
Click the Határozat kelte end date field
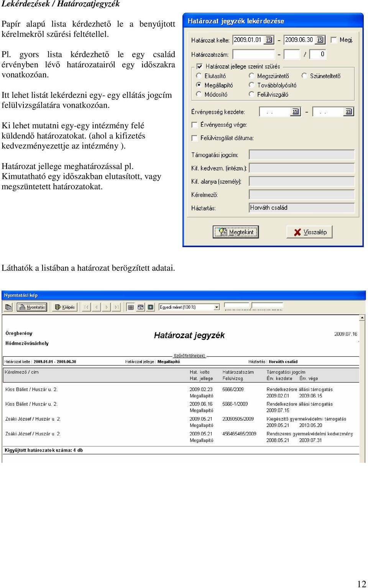[x=300, y=40]
